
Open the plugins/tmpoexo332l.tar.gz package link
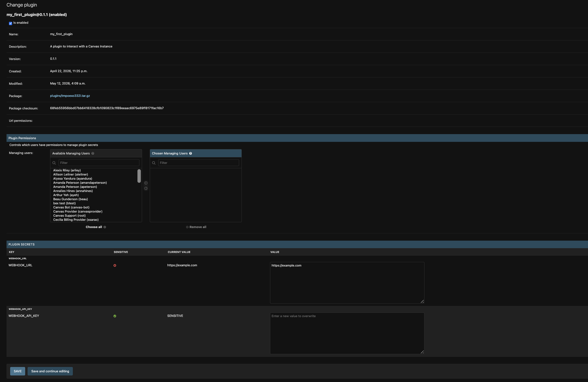click(x=70, y=96)
